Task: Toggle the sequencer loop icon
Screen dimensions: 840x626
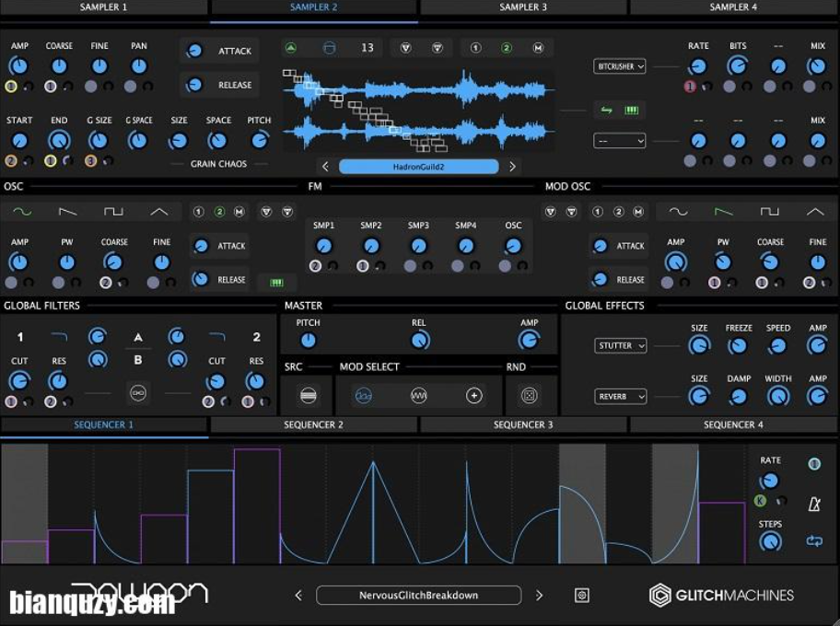Action: click(814, 541)
